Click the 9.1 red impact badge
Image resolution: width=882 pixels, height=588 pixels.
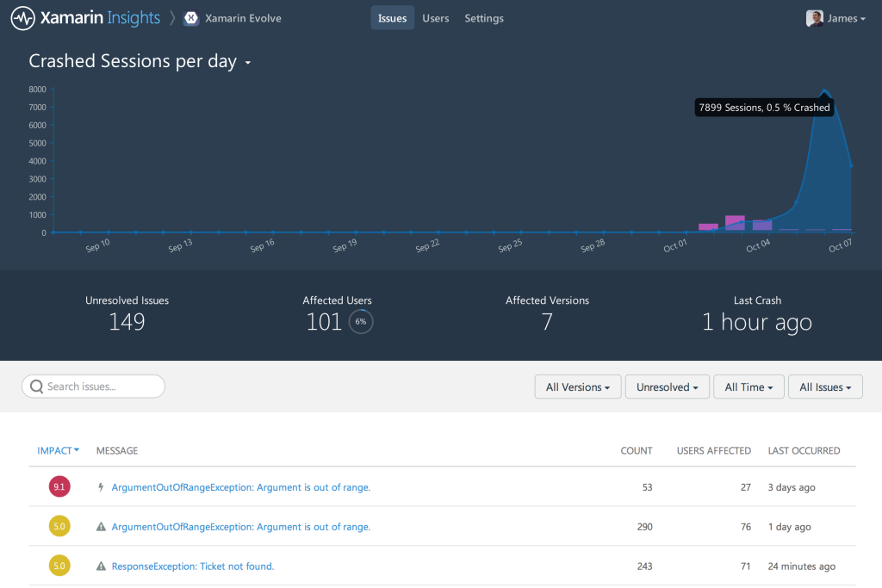click(x=59, y=487)
